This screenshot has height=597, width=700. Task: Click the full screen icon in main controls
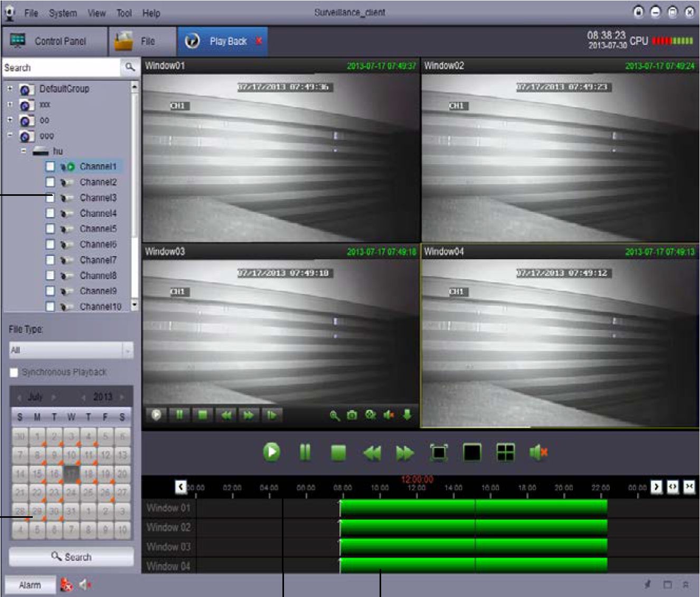pyautogui.click(x=439, y=452)
